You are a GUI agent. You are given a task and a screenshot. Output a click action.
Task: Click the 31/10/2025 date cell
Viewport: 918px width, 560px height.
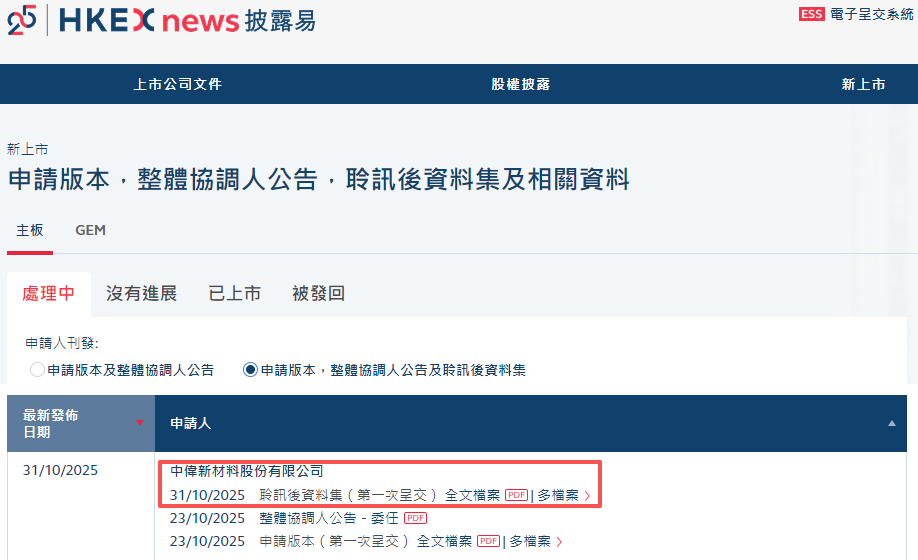coord(60,470)
